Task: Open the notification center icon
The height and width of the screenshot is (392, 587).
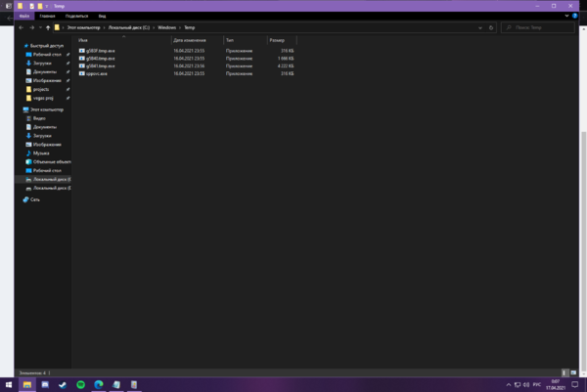Action: pyautogui.click(x=575, y=385)
